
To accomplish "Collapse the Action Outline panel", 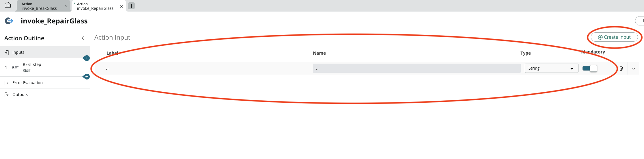I will (83, 38).
